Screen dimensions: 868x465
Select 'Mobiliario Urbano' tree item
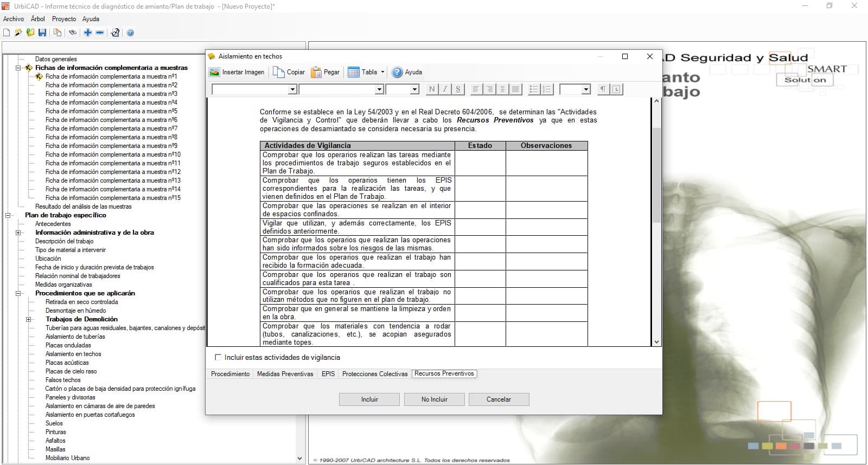pyautogui.click(x=67, y=458)
